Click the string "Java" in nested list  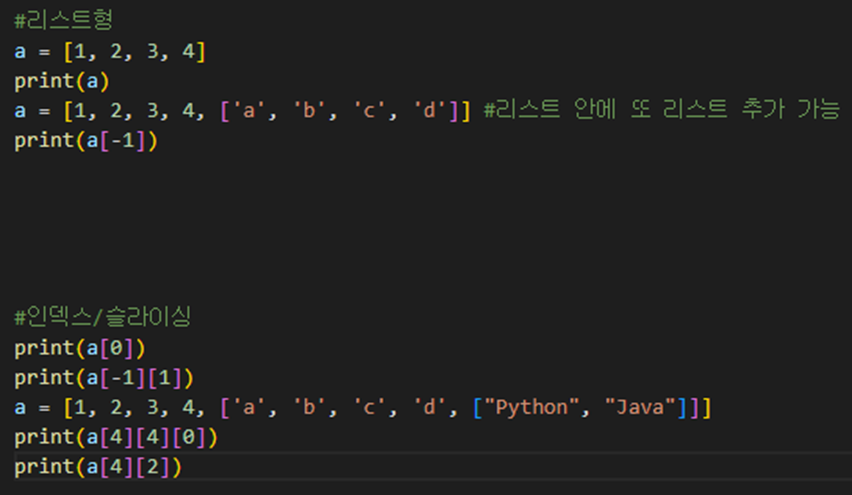pos(640,407)
